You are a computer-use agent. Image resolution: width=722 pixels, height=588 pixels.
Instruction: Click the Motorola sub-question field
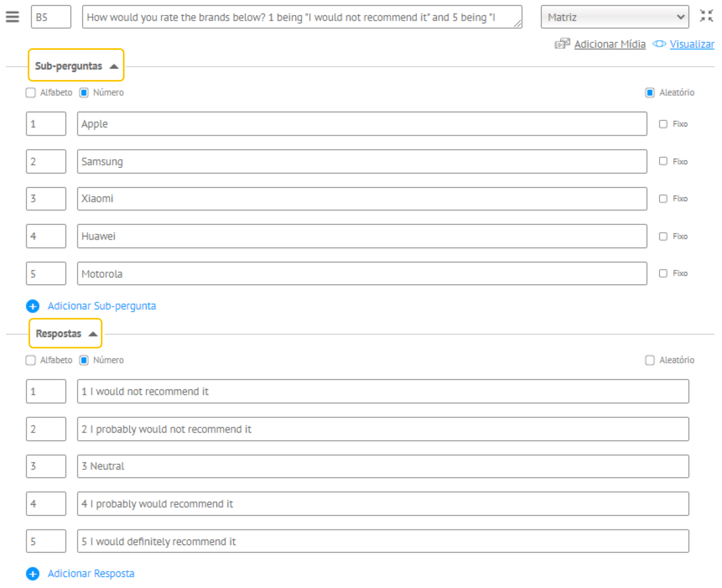point(362,274)
